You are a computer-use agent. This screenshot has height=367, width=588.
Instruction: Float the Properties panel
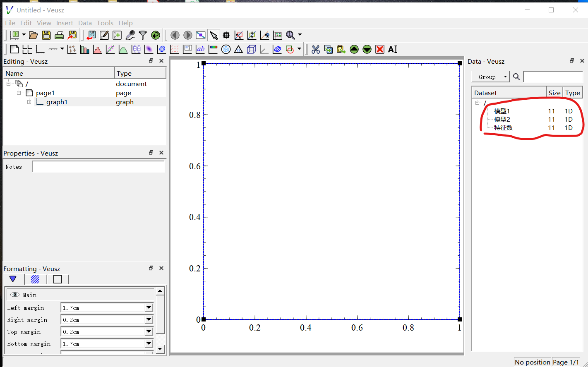pyautogui.click(x=151, y=153)
